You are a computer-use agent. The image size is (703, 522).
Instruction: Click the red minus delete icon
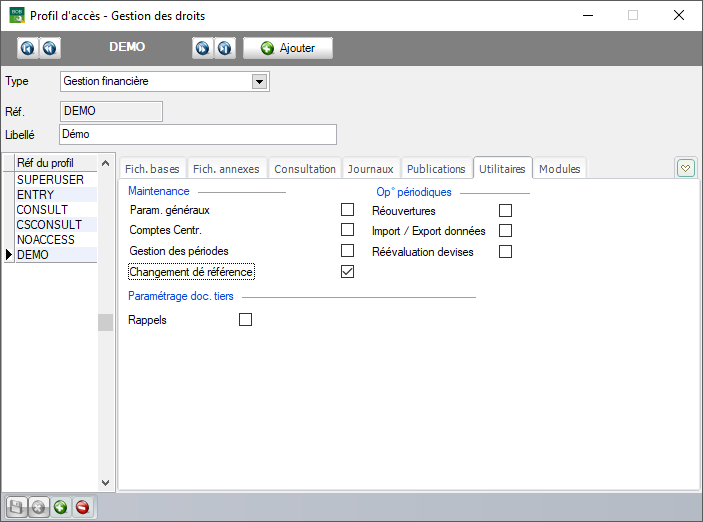pyautogui.click(x=82, y=507)
